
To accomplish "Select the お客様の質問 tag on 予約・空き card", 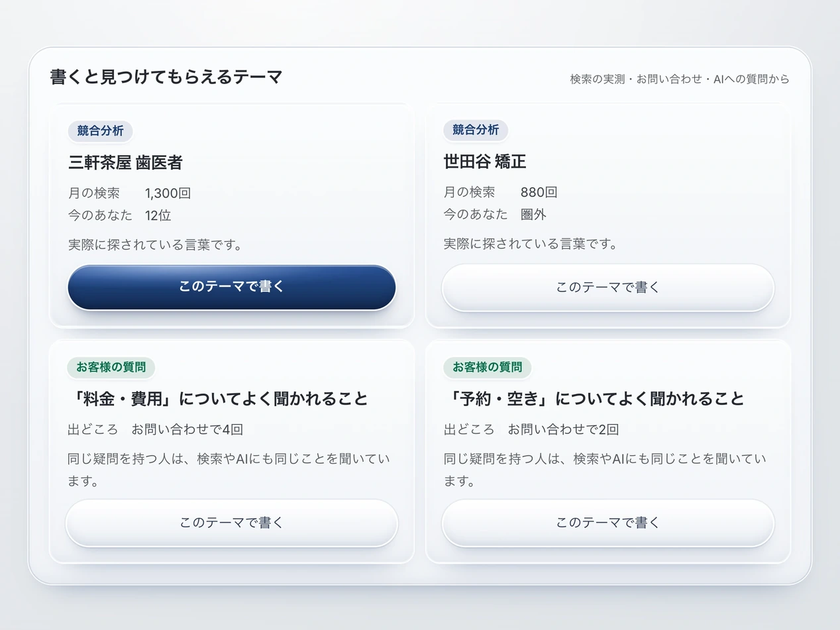I will (487, 366).
